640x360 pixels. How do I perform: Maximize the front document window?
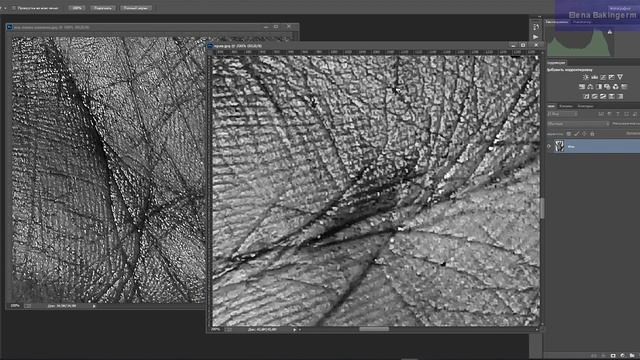click(x=523, y=45)
